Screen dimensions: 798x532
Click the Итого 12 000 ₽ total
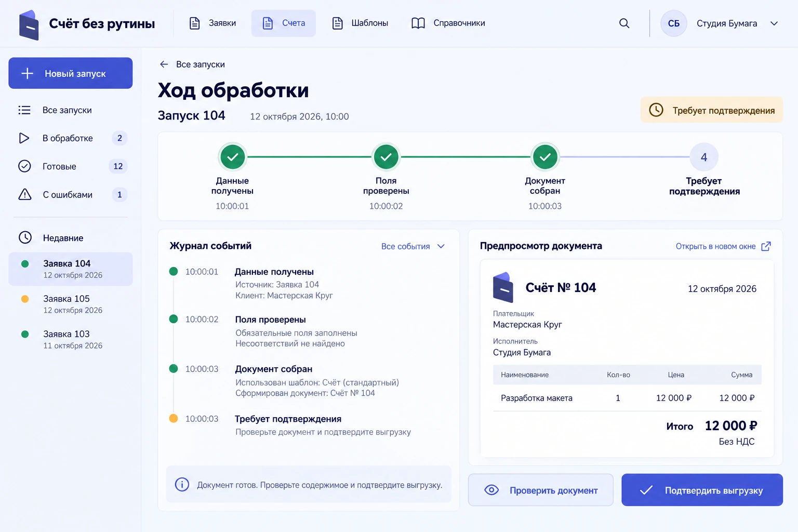pyautogui.click(x=712, y=426)
